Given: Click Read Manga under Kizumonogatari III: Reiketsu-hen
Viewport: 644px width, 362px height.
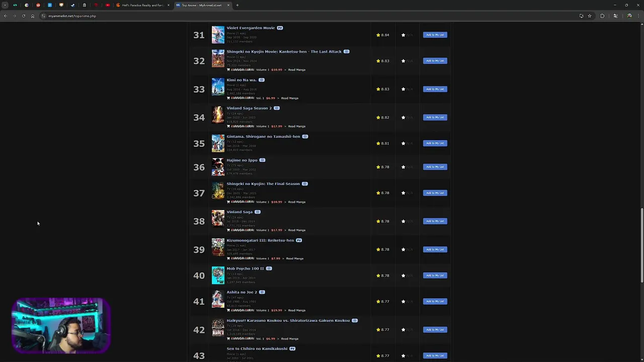Looking at the screenshot, I should 295,258.
